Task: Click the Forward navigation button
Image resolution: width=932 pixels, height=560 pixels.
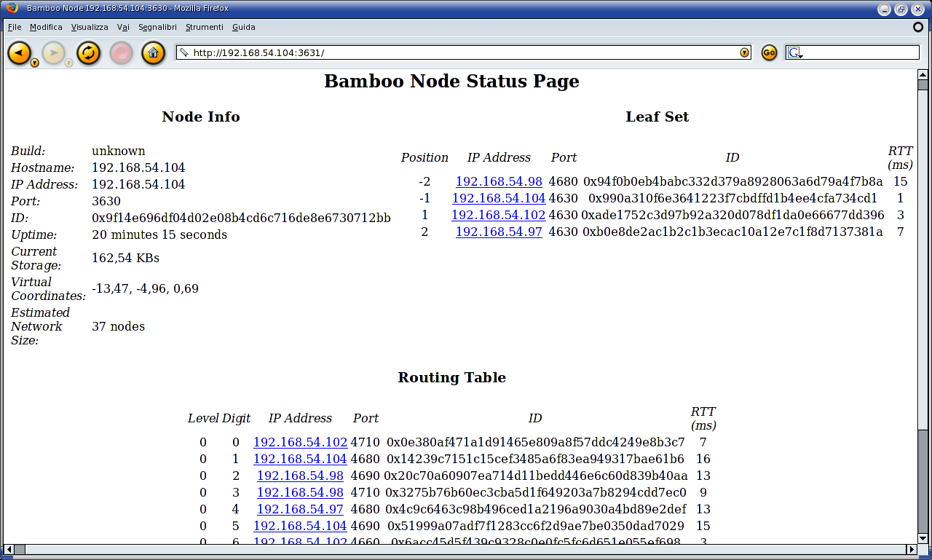Action: pos(53,52)
